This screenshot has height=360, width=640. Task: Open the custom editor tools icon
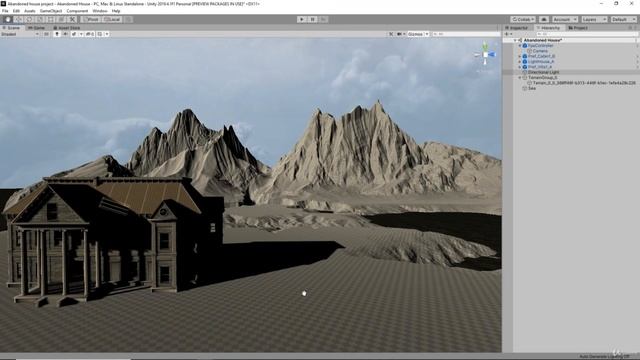coord(72,19)
